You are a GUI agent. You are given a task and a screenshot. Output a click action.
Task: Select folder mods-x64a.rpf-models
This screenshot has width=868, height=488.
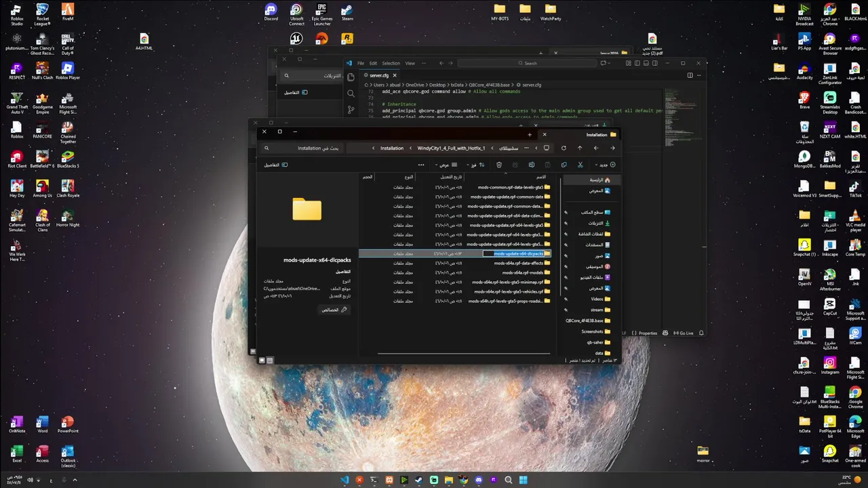pyautogui.click(x=526, y=272)
